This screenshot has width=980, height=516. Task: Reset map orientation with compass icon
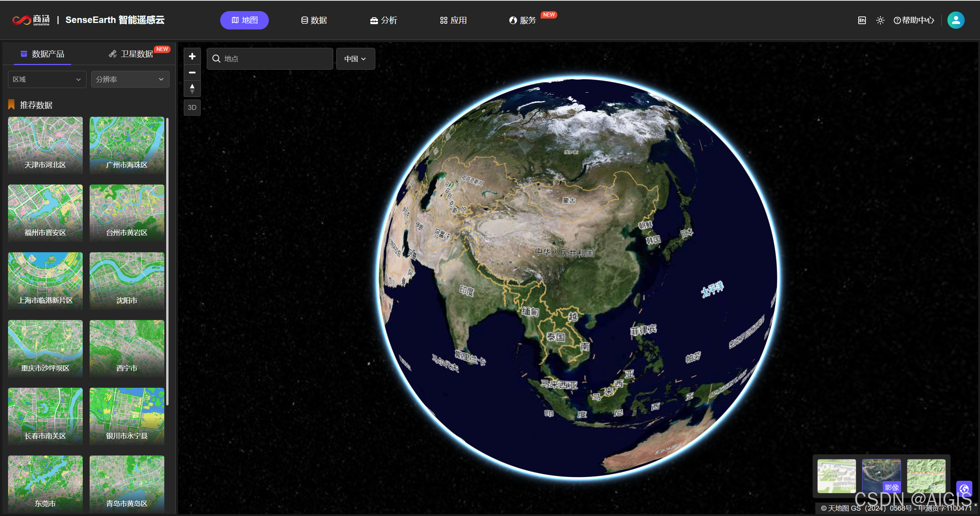(192, 88)
